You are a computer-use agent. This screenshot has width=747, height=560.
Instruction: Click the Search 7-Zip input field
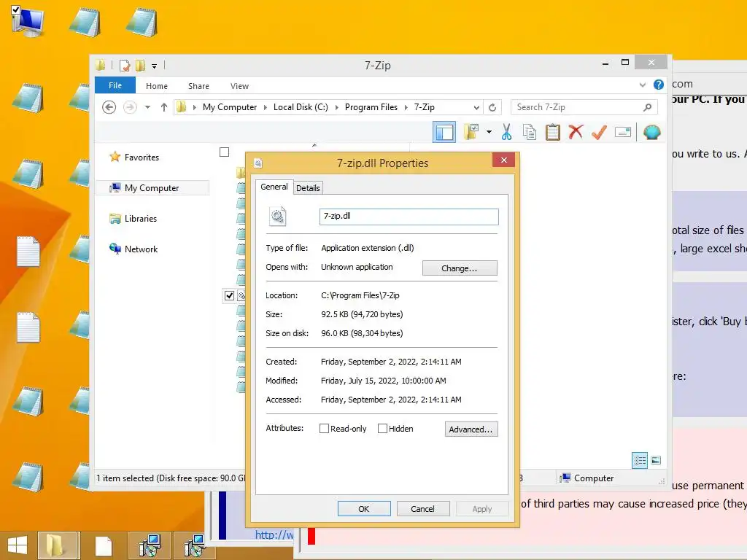[x=584, y=107]
